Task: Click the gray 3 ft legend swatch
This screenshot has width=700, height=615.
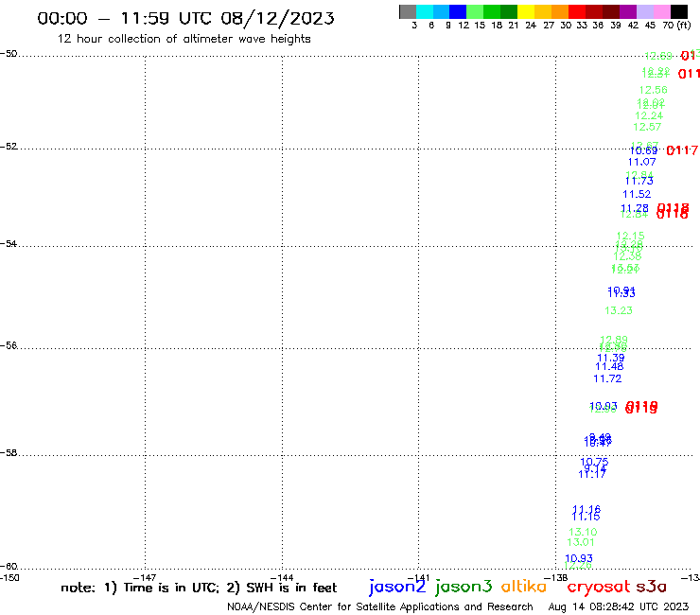Action: point(408,11)
